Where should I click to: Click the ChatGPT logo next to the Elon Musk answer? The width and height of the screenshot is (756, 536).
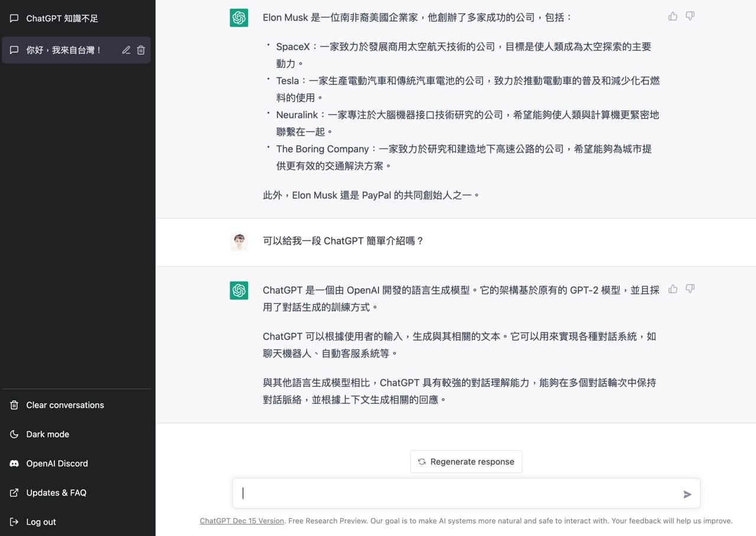pyautogui.click(x=239, y=18)
